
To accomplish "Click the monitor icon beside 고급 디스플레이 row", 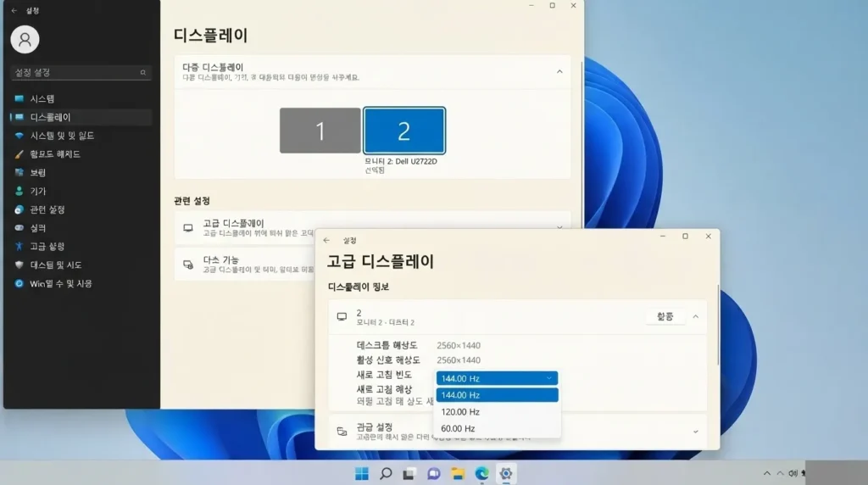I will point(188,228).
